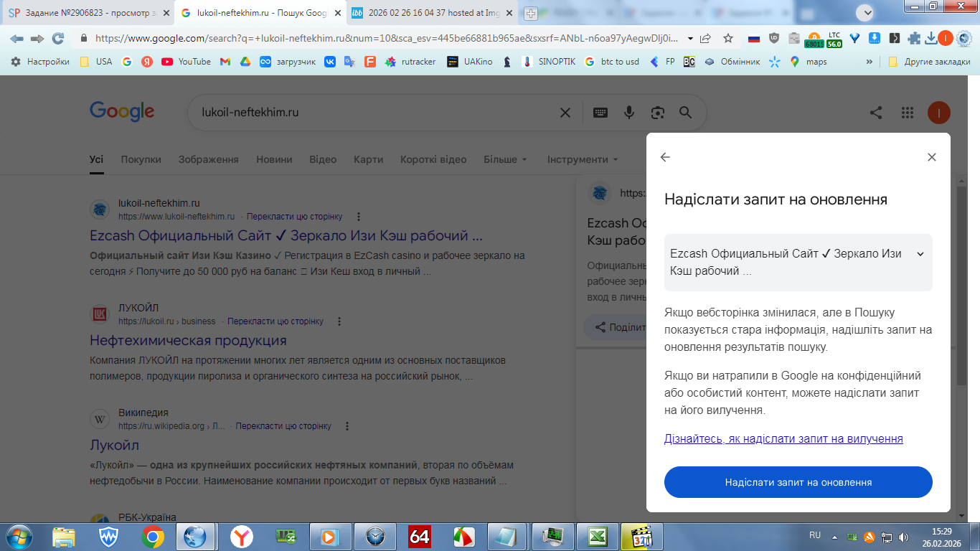
Task: Open the browser extensions puzzle menu
Action: click(914, 38)
